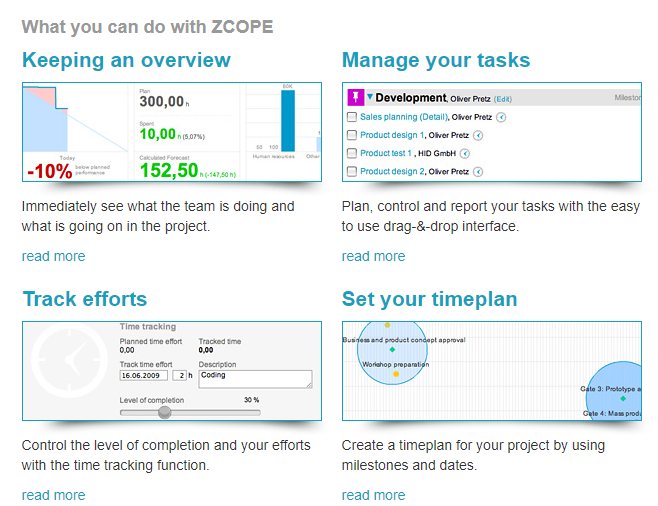
Task: Click read more under Set your timeplan
Action: (373, 495)
